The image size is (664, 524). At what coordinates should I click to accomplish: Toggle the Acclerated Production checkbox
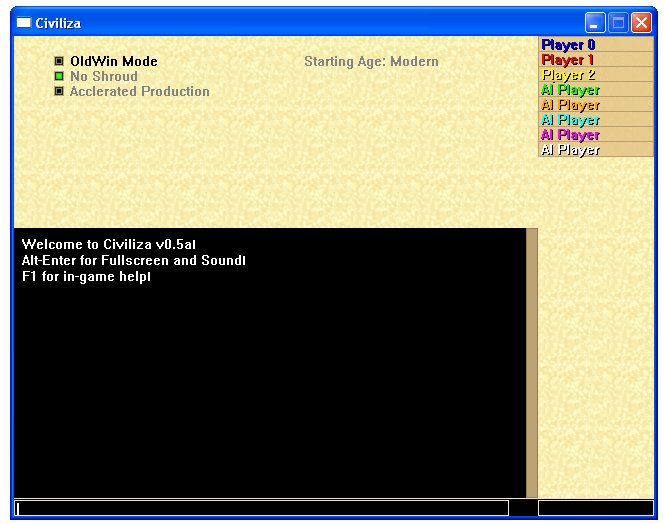(x=59, y=92)
